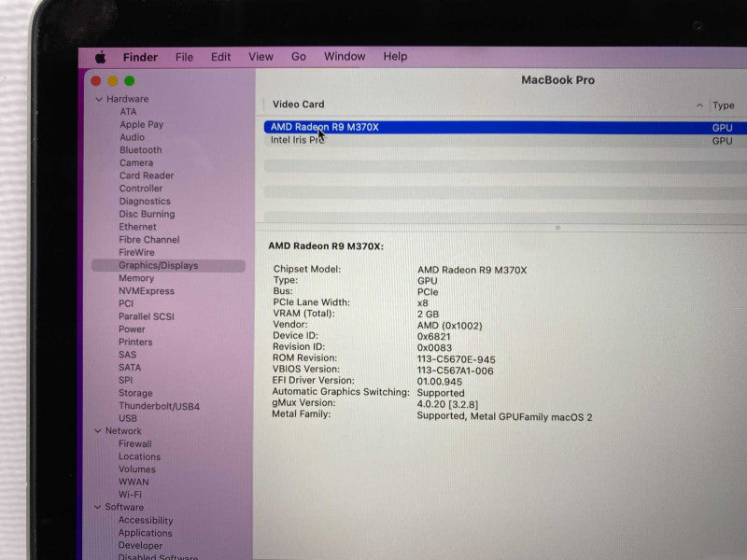Viewport: 747px width, 560px height.
Task: Select PCI in the sidebar
Action: click(126, 304)
